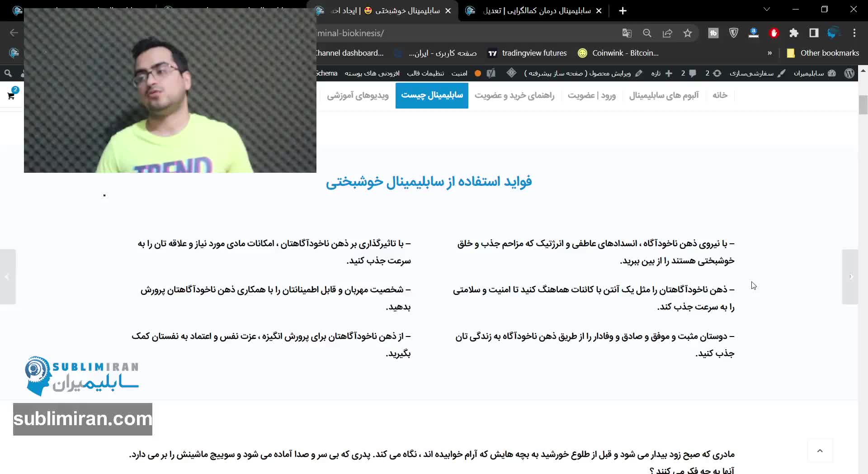Click the page vertical scrollbar thumb
Viewport: 868px width, 474px height.
(863, 105)
